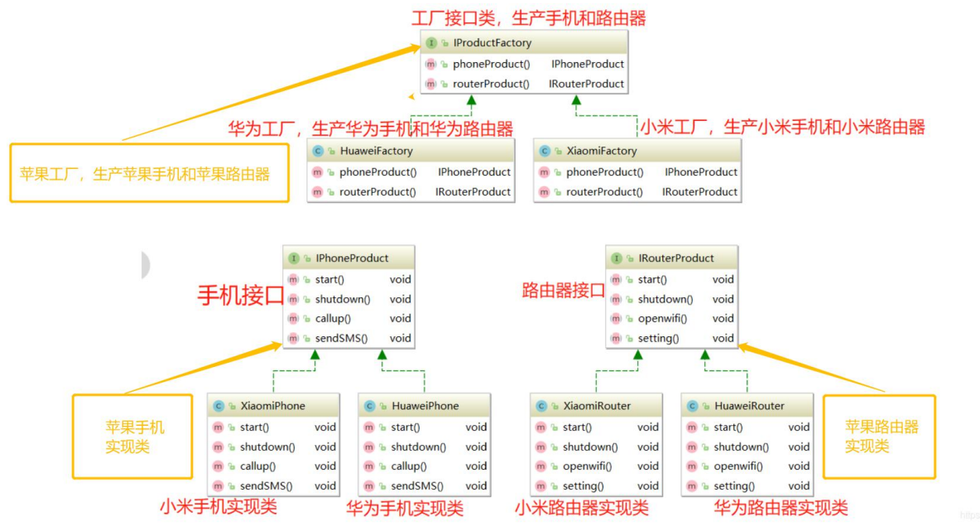The image size is (980, 526).
Task: Click shutdown() method name in HuaweiRouter
Action: pos(742,447)
